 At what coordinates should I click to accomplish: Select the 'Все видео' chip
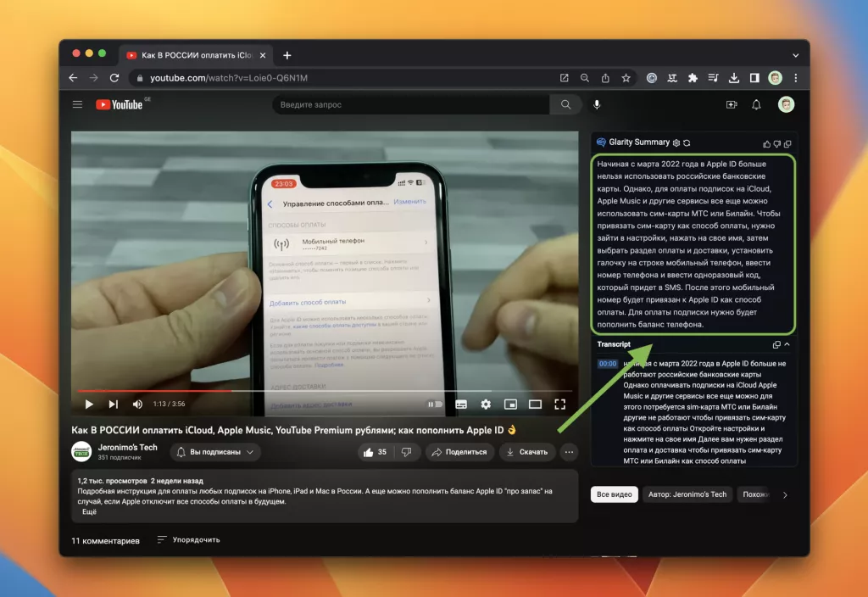[x=614, y=494]
